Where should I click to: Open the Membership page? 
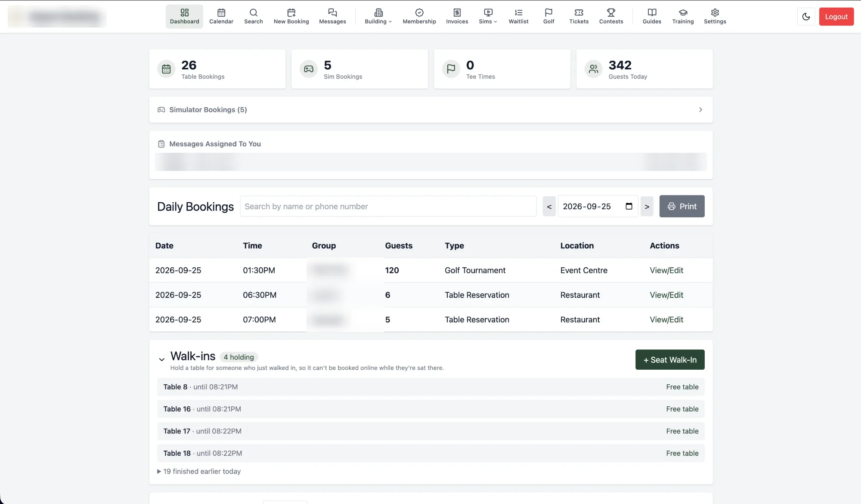tap(419, 17)
